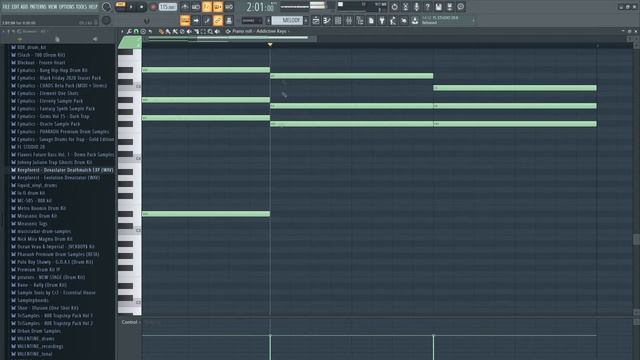Screen dimensions: 640x360
Task: Open the EDIT menu
Action: tap(15, 7)
